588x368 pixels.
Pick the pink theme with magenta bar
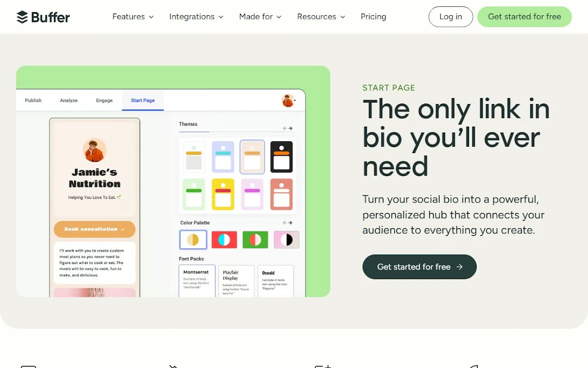click(252, 194)
